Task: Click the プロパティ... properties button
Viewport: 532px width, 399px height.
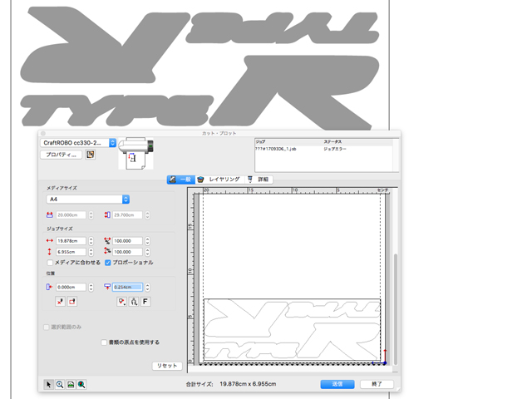Action: [x=61, y=155]
